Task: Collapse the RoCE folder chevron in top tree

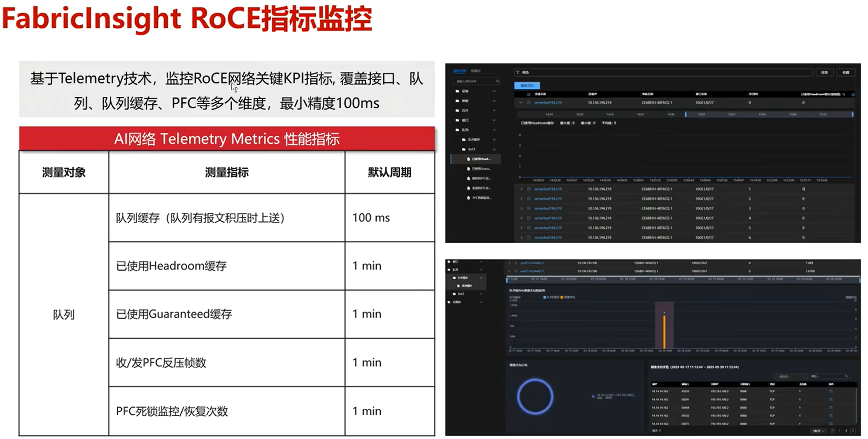Action: (x=494, y=149)
